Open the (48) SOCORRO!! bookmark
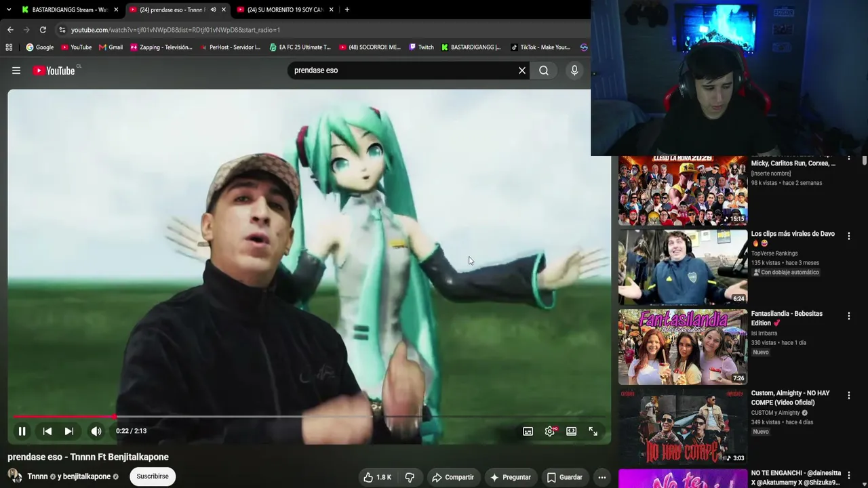 click(370, 47)
